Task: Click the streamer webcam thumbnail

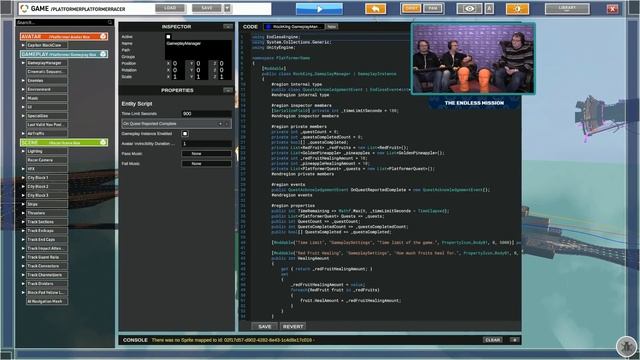Action: click(473, 58)
